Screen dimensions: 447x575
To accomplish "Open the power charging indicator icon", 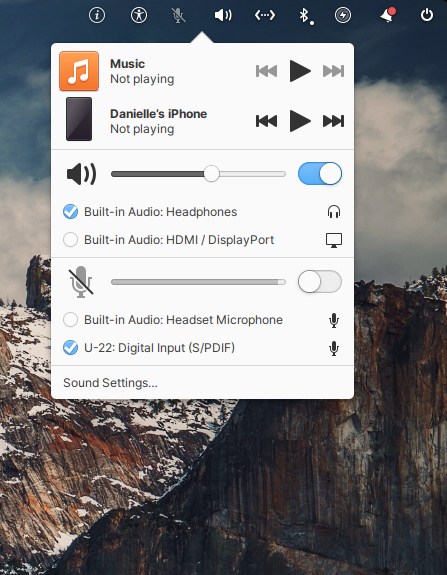I will click(x=343, y=15).
